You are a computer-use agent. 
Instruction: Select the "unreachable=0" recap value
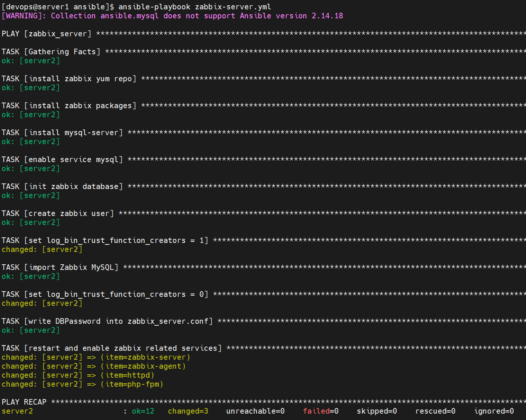pyautogui.click(x=256, y=411)
